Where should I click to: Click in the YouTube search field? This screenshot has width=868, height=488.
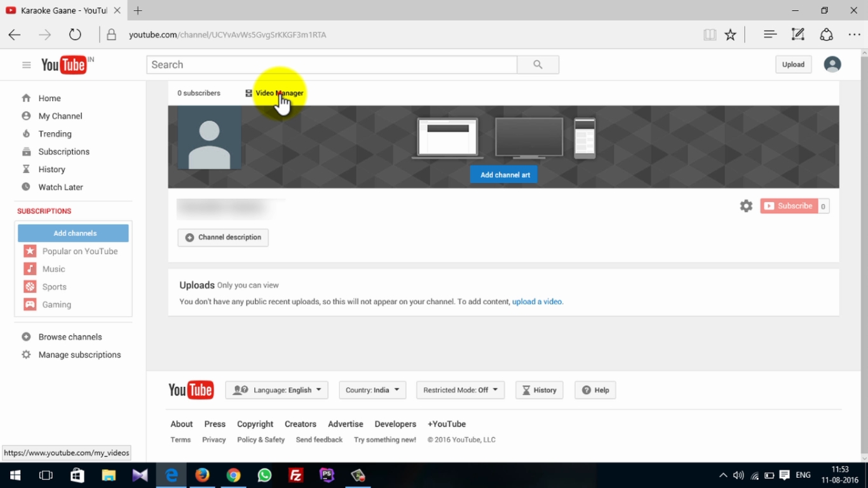[332, 65]
